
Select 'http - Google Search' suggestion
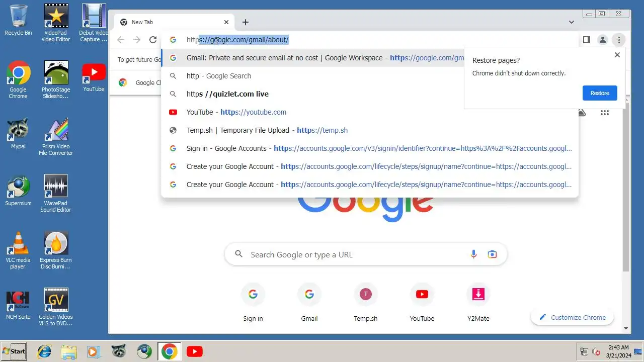pyautogui.click(x=370, y=76)
